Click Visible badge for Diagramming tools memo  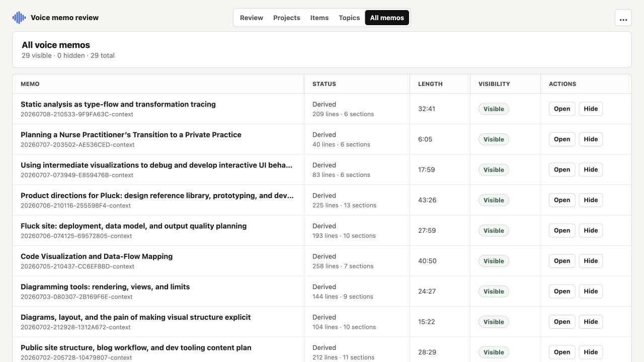[494, 291]
